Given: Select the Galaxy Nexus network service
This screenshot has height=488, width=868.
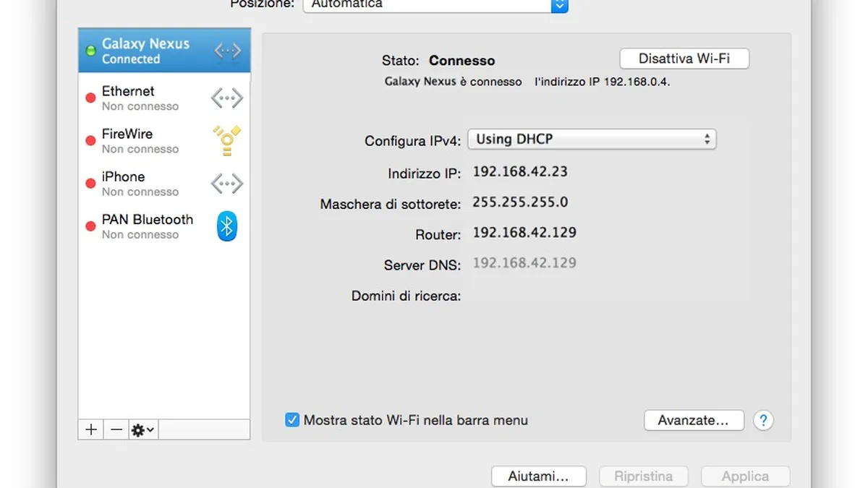Looking at the screenshot, I should (164, 51).
